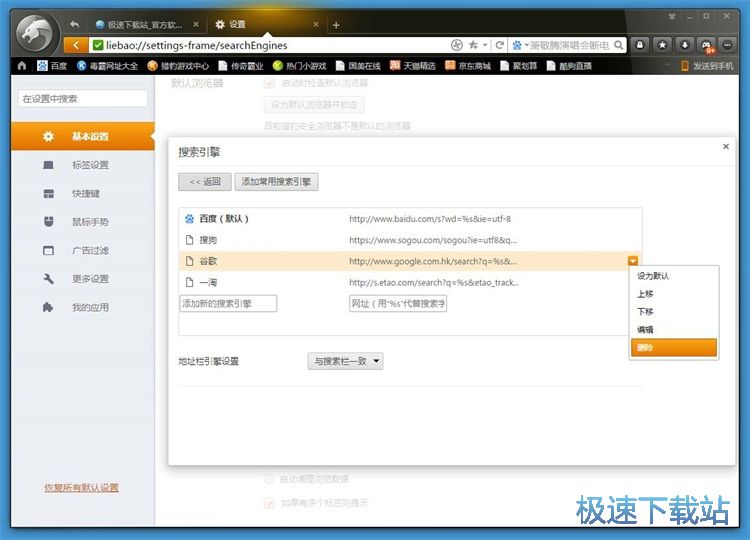Open the 天猫精选 bookmark
The height and width of the screenshot is (540, 750).
(413, 66)
